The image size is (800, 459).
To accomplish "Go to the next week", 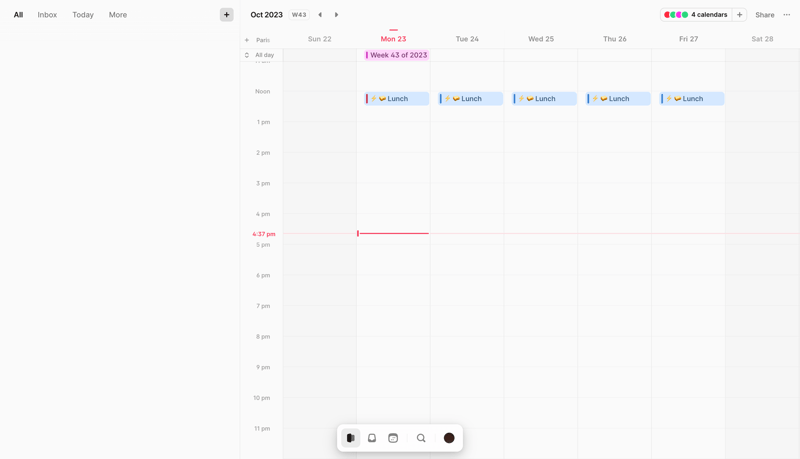I will coord(336,15).
